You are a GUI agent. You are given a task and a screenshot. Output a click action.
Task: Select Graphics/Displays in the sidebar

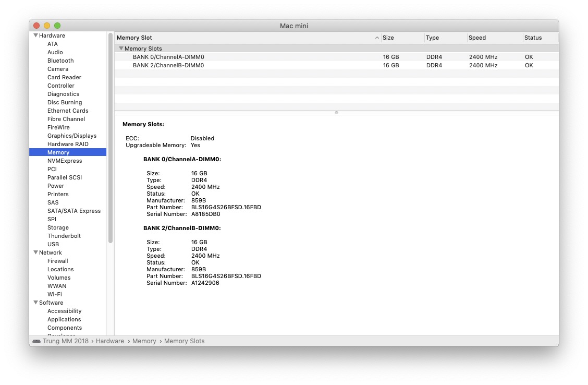71,136
